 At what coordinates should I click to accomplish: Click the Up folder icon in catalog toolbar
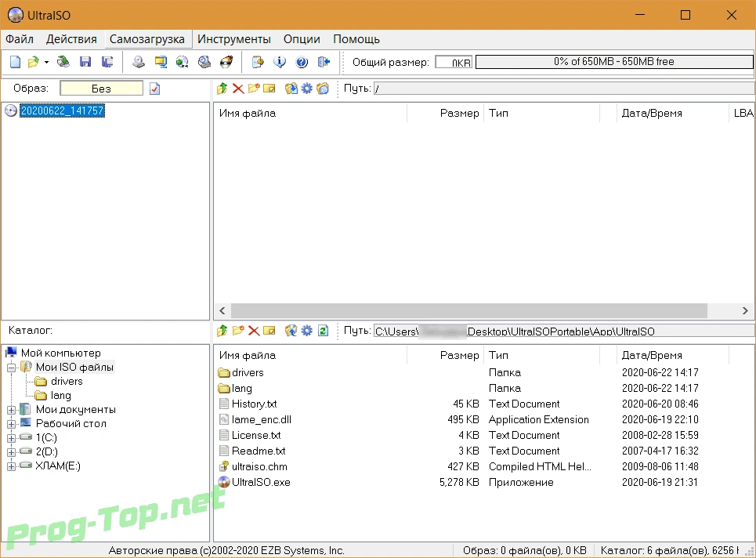[222, 331]
